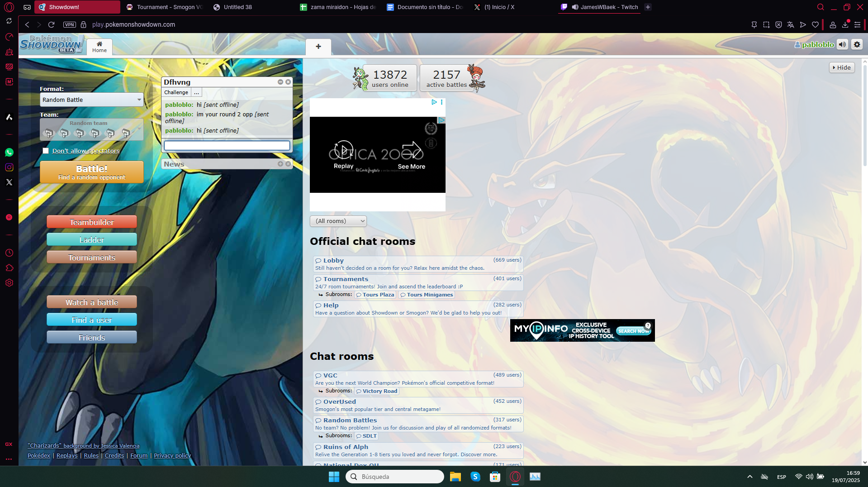Viewport: 868px width, 487px height.
Task: Open the translate icon in toolbar
Action: pyautogui.click(x=790, y=24)
